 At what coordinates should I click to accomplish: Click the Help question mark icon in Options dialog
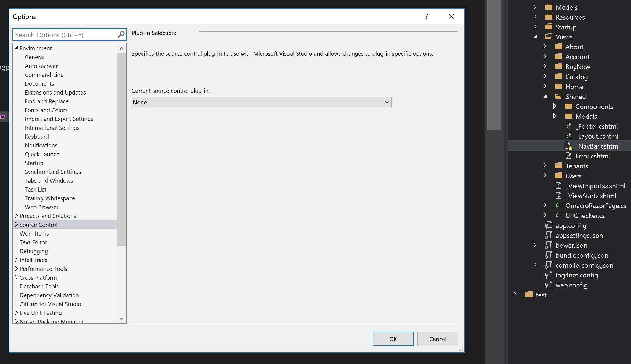point(426,16)
